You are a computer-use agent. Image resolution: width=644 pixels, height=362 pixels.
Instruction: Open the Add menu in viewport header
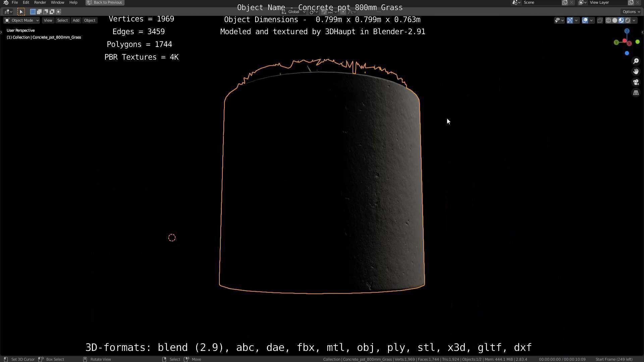click(x=76, y=20)
